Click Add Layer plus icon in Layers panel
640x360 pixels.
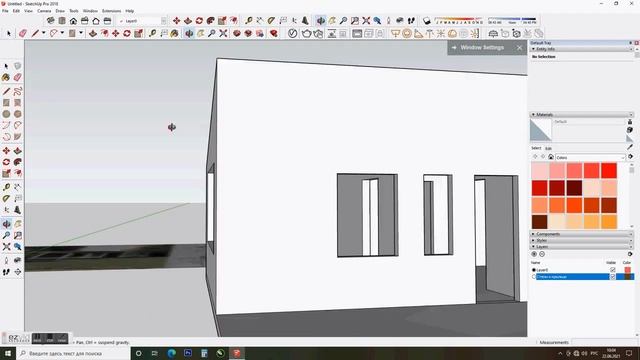[534, 254]
